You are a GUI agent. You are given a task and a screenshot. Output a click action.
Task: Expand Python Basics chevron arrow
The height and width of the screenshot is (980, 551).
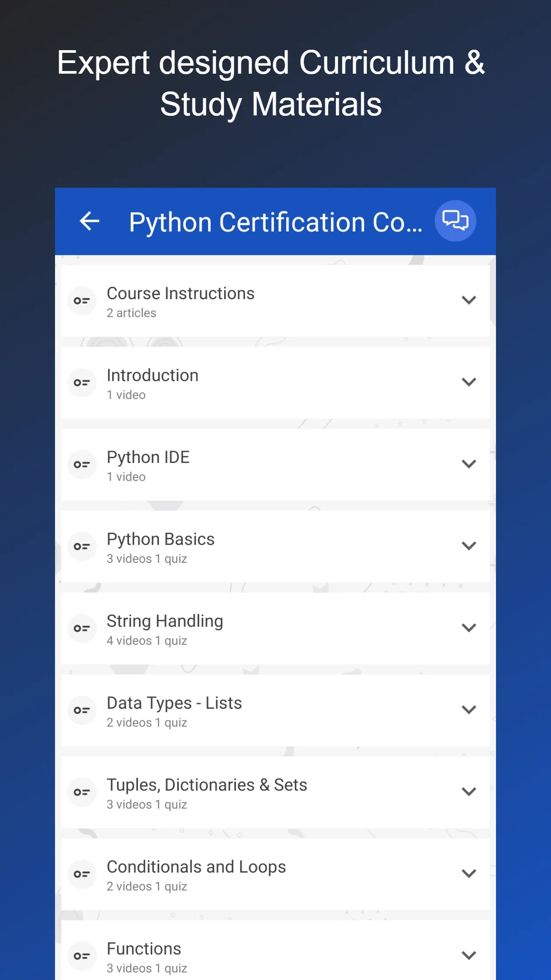pos(468,546)
